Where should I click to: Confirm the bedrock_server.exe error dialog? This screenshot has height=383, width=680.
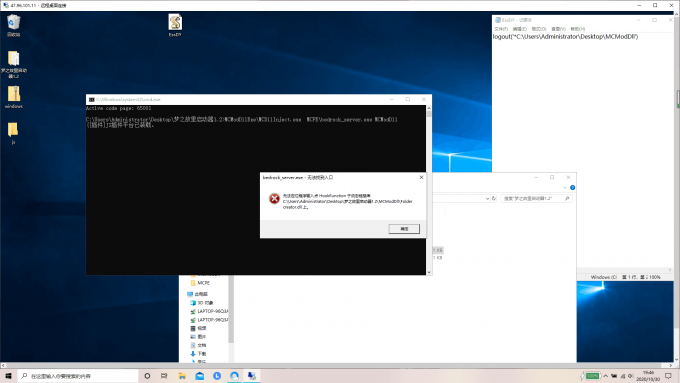404,229
